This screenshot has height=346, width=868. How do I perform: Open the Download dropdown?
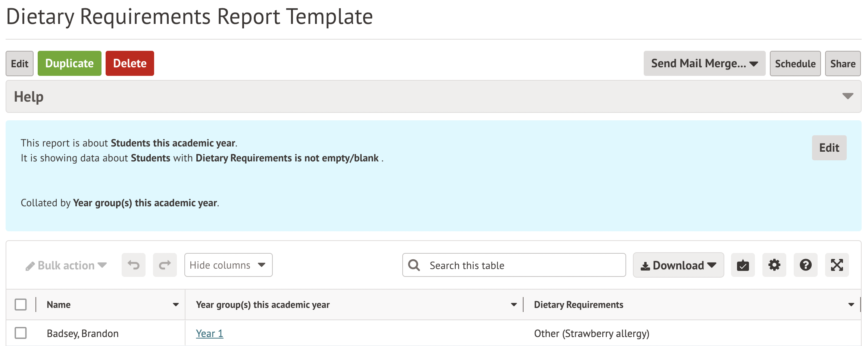(x=678, y=265)
